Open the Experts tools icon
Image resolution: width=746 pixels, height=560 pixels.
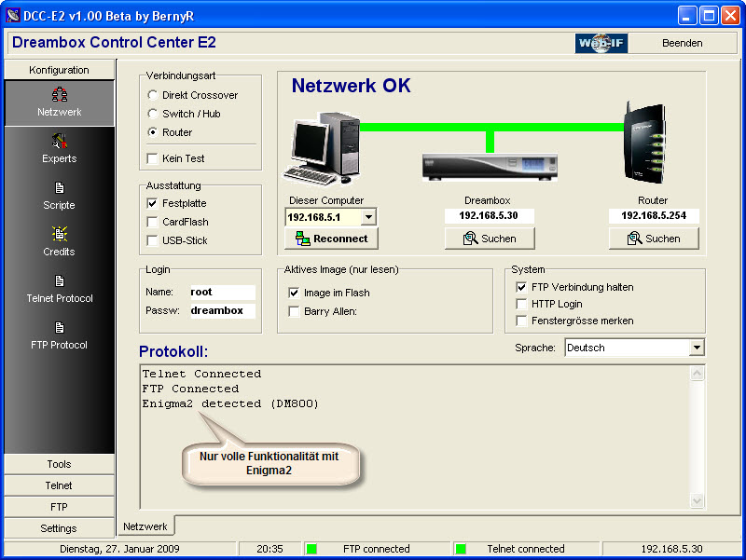[x=60, y=141]
